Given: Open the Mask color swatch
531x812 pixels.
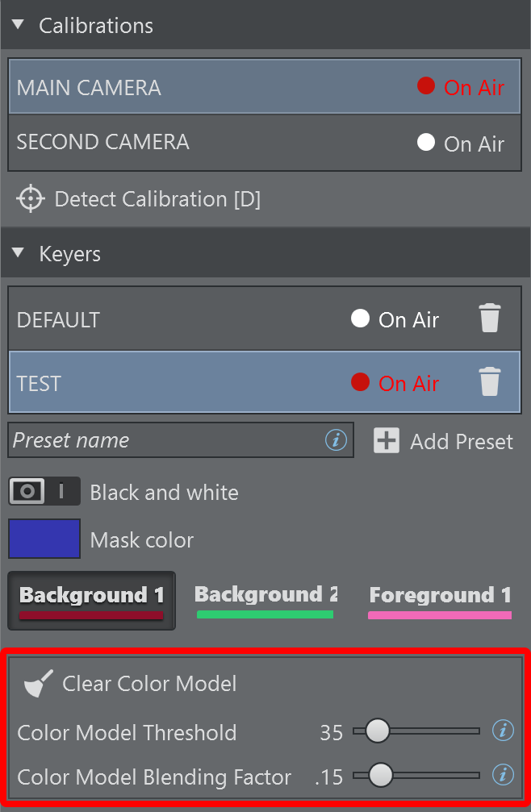Looking at the screenshot, I should (44, 539).
